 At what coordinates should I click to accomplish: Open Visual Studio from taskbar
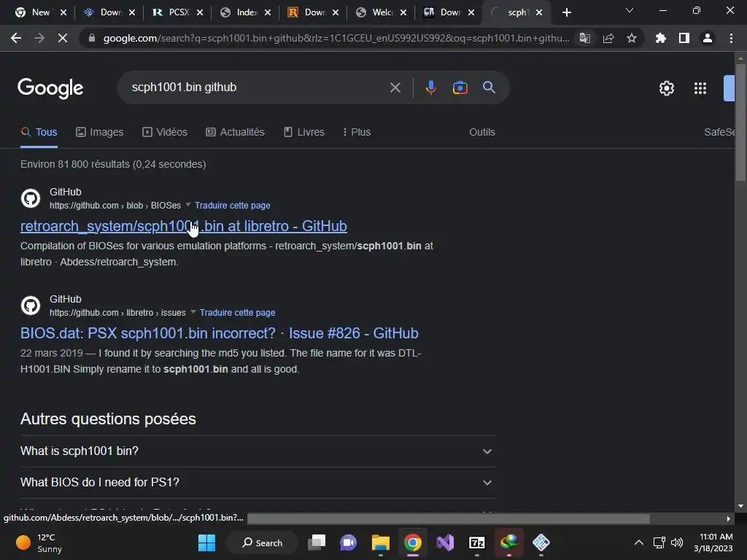coord(445,542)
